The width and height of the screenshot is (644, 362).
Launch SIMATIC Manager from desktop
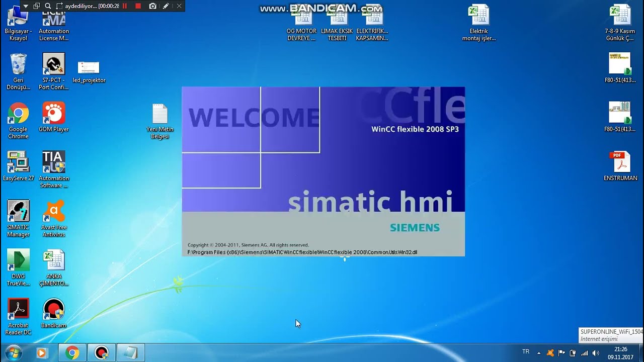[18, 219]
